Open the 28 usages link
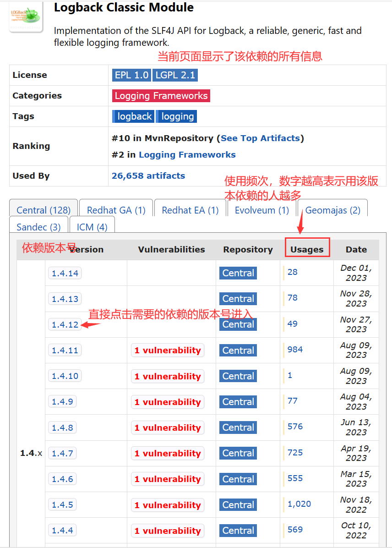Image resolution: width=392 pixels, height=548 pixels. tap(293, 272)
